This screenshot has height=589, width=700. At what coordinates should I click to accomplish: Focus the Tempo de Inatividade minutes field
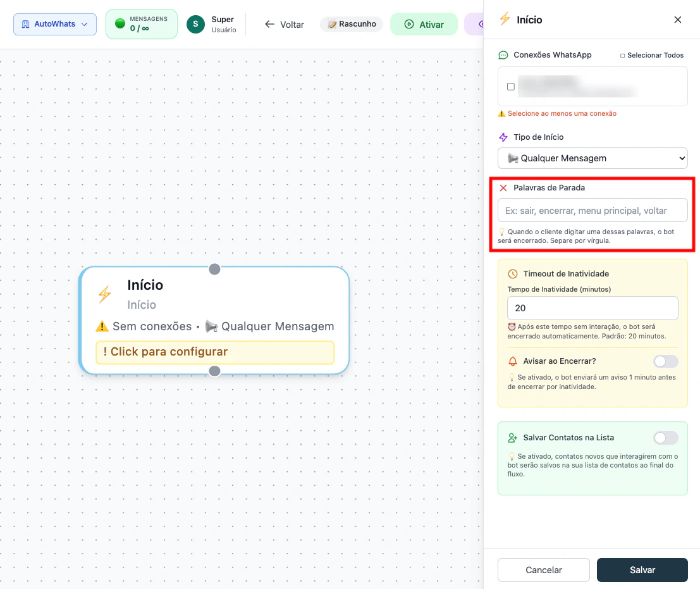click(593, 308)
